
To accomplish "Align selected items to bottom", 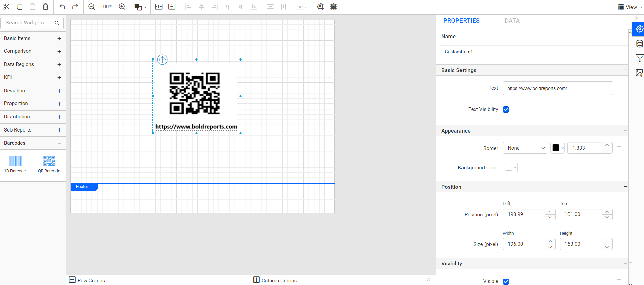I will 254,7.
